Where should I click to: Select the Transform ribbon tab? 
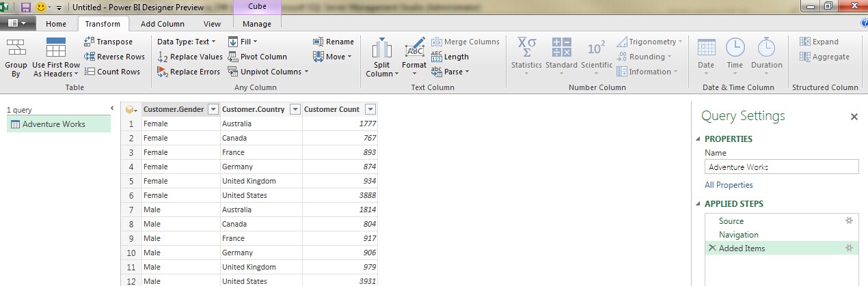click(103, 24)
